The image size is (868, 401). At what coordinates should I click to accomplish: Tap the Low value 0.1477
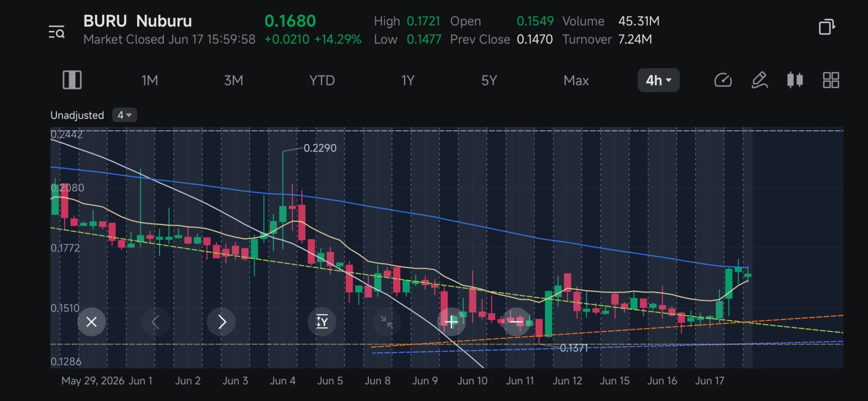[424, 39]
